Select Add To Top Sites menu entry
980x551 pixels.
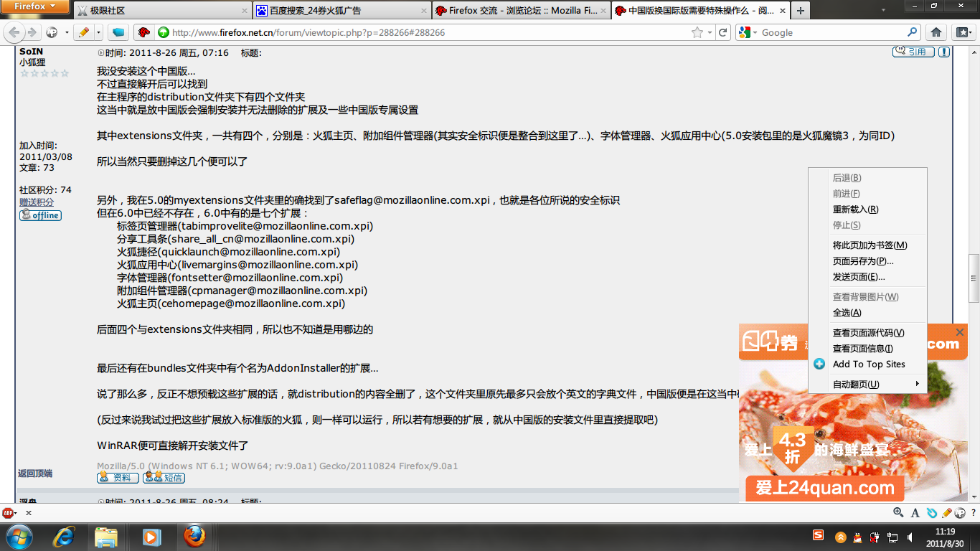coord(867,364)
